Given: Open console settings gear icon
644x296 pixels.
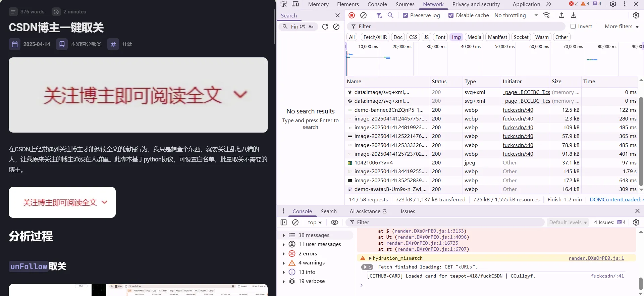Looking at the screenshot, I should point(636,222).
